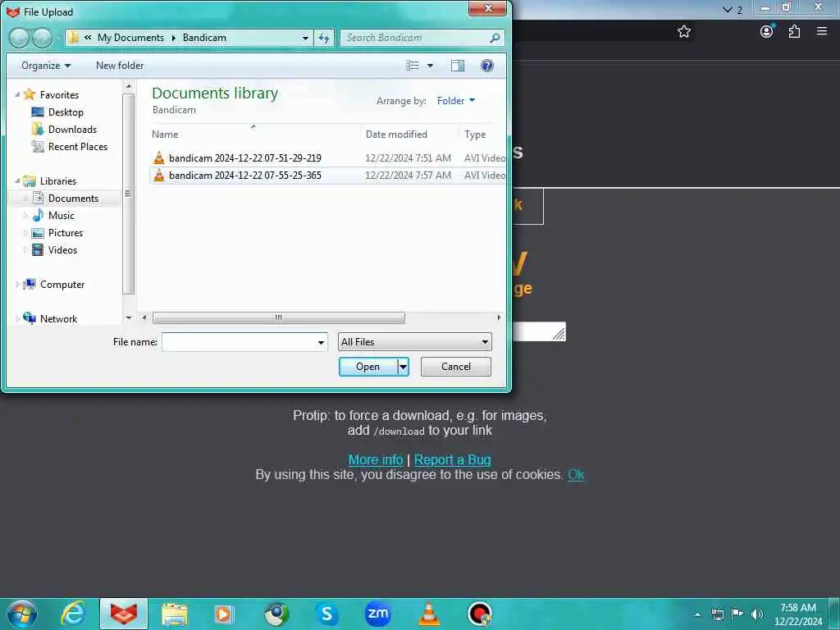Open Windows Explorer folder in taskbar
The height and width of the screenshot is (630, 840).
(x=175, y=614)
